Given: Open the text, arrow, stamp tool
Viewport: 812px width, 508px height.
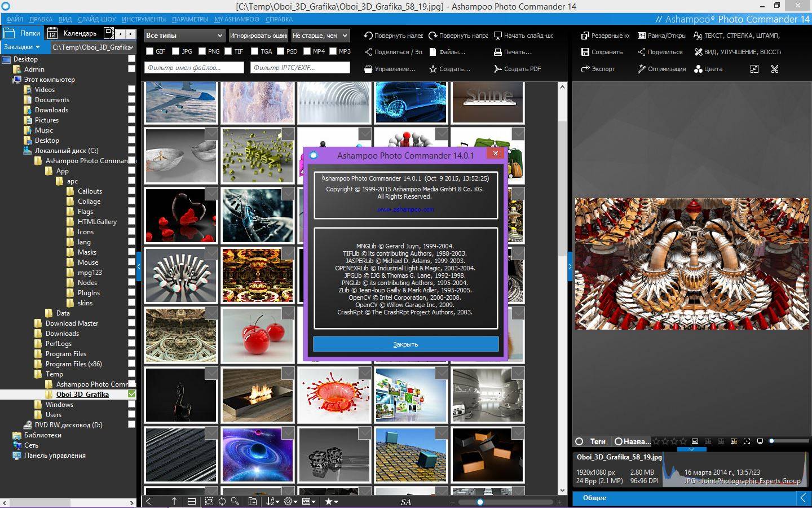Looking at the screenshot, I should click(737, 35).
